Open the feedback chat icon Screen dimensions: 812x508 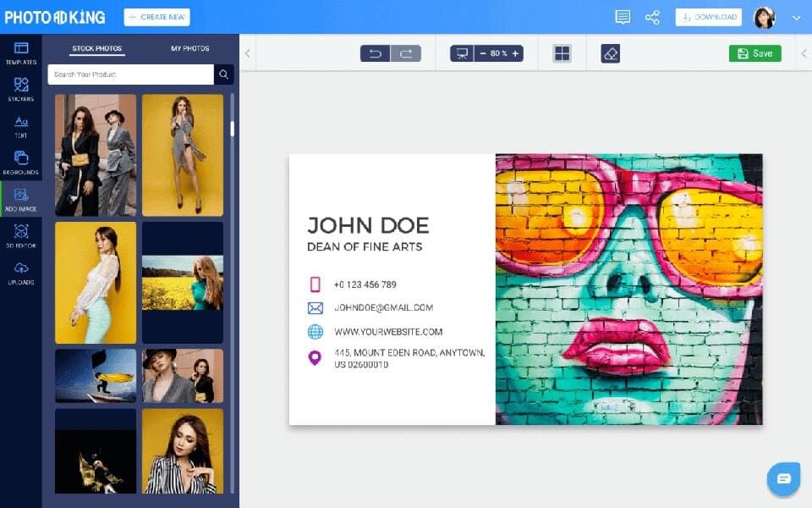point(623,16)
